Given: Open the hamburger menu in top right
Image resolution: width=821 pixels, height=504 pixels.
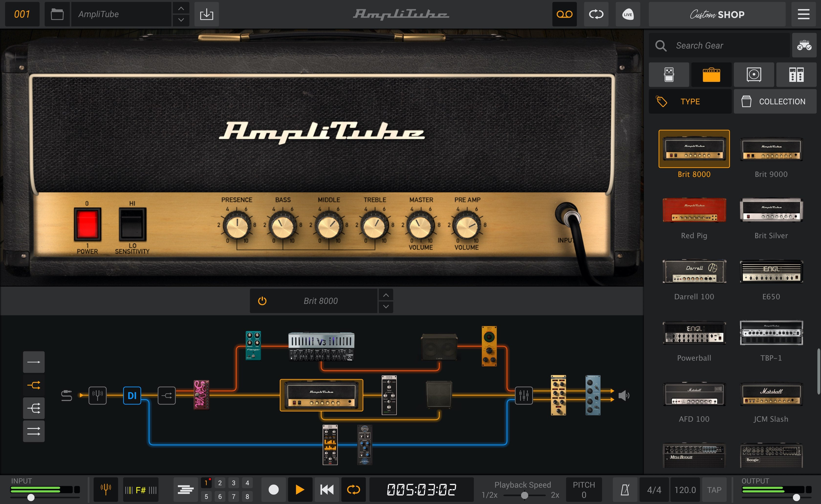Looking at the screenshot, I should tap(803, 14).
